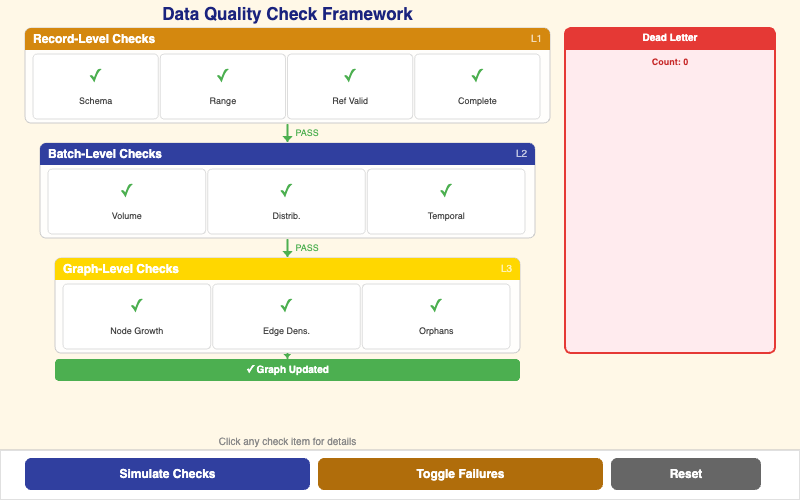The height and width of the screenshot is (502, 800).
Task: Click the Schema check checkmark icon
Action: click(x=96, y=76)
